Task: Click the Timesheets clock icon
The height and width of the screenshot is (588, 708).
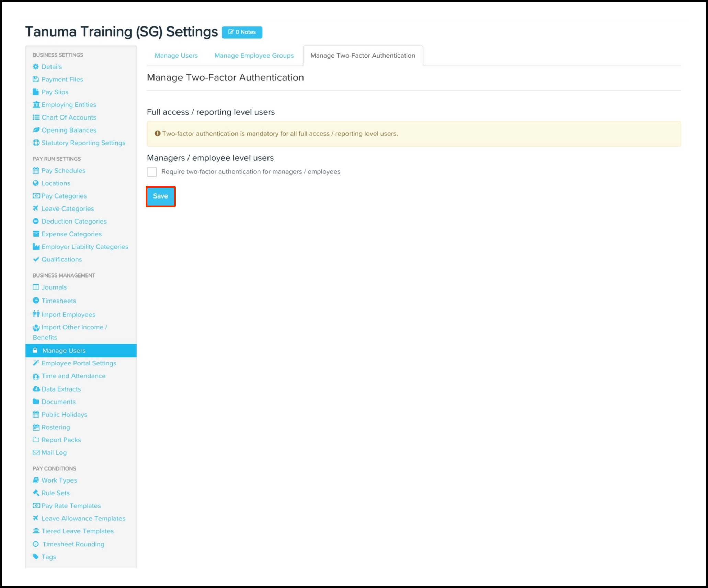Action: point(36,301)
